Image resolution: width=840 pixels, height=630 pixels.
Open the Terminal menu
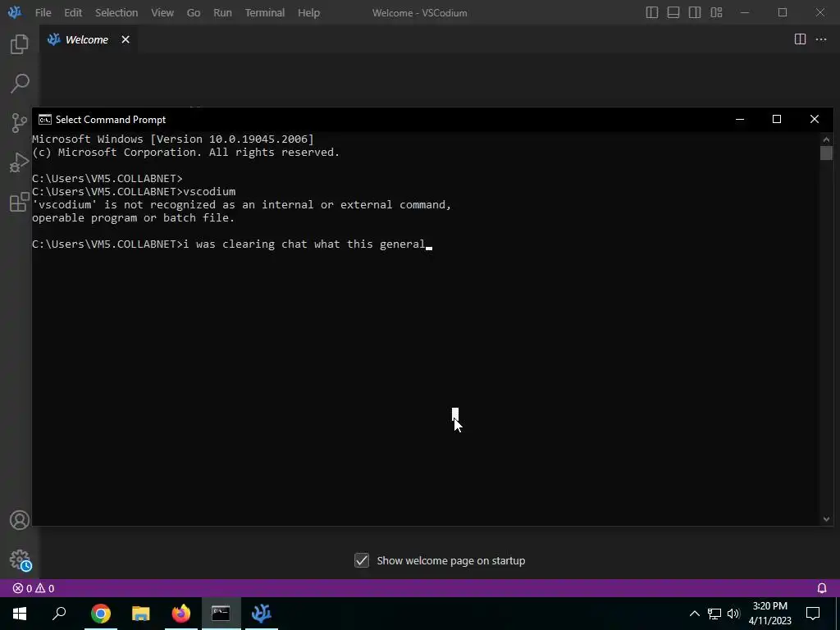(x=265, y=12)
